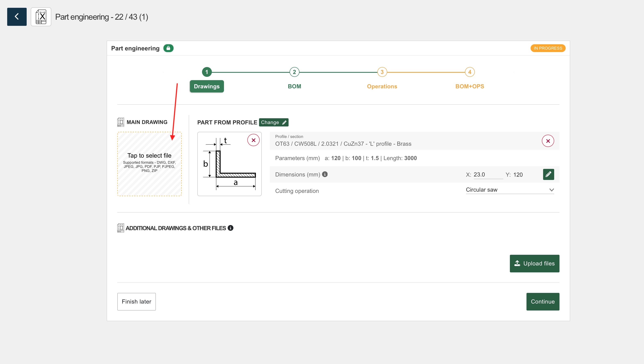Image resolution: width=644 pixels, height=364 pixels.
Task: Expand the Circular saw chevron
Action: [552, 190]
